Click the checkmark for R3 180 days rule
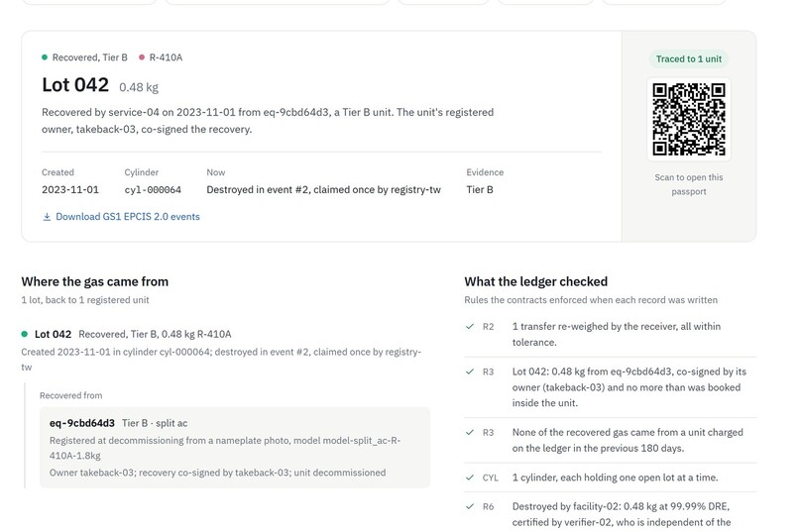799x532 pixels. coord(470,432)
